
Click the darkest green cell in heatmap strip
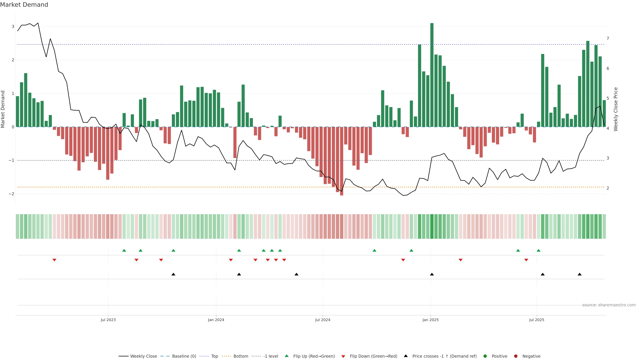[432, 226]
